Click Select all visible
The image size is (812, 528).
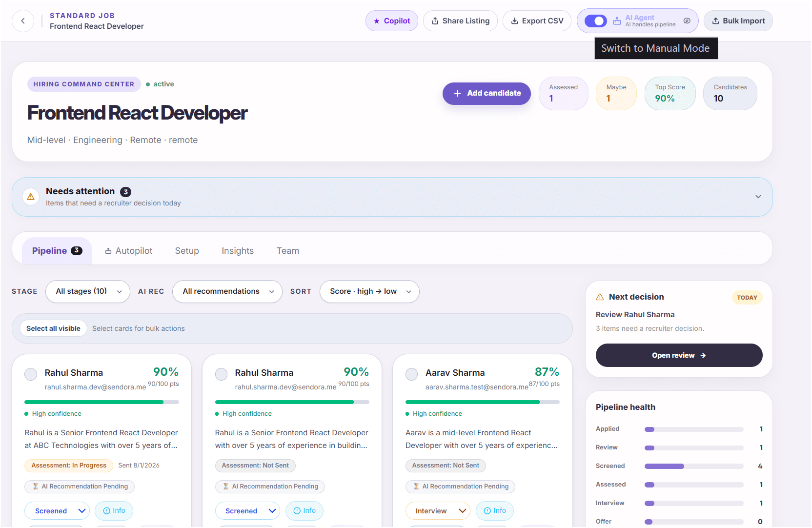click(x=53, y=328)
